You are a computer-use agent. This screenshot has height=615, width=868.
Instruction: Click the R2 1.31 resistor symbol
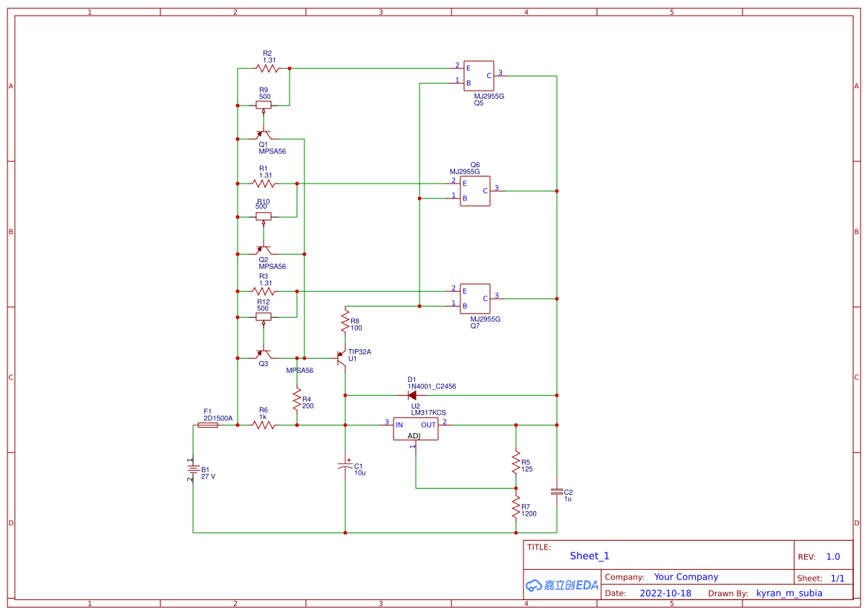coord(267,68)
